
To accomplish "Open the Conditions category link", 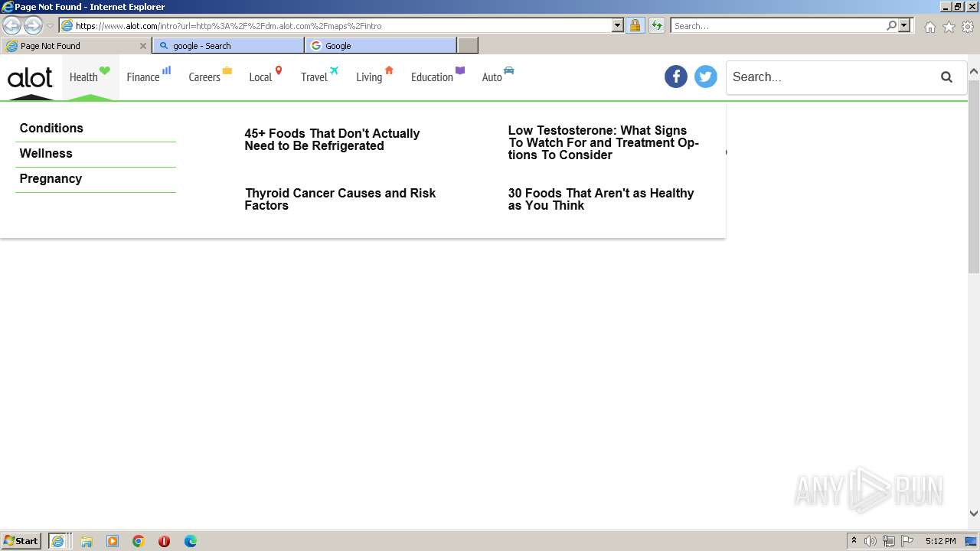I will 51,128.
